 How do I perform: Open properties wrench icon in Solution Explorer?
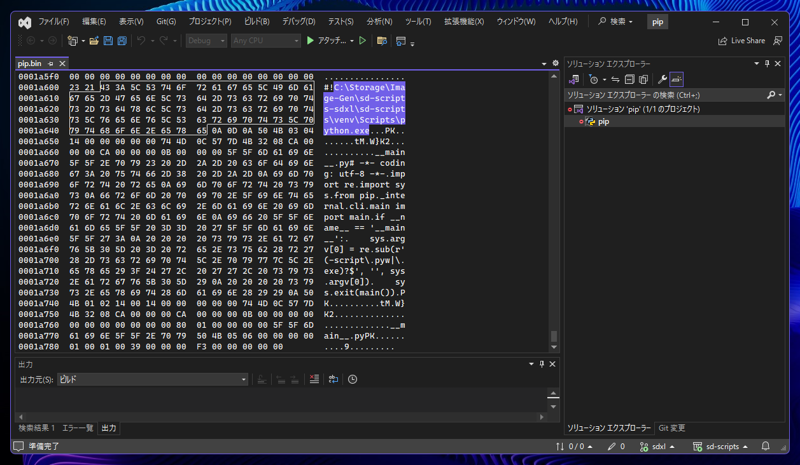coord(662,80)
